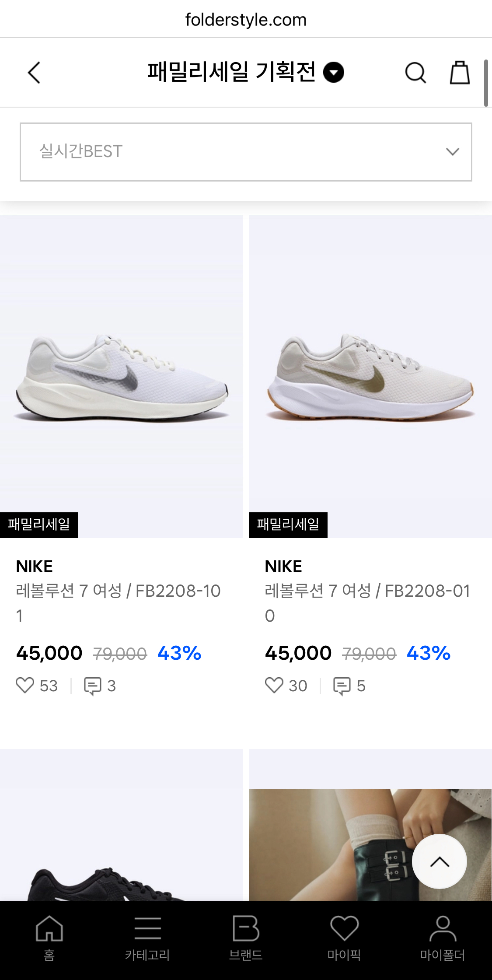
Task: Open search with the magnifier icon
Action: click(x=415, y=73)
